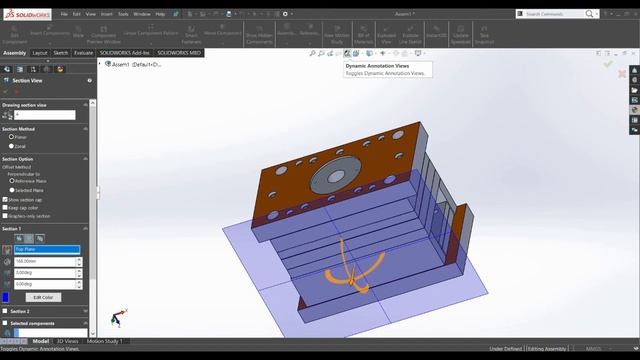Open the File menu
The image size is (640, 360).
pyautogui.click(x=64, y=14)
